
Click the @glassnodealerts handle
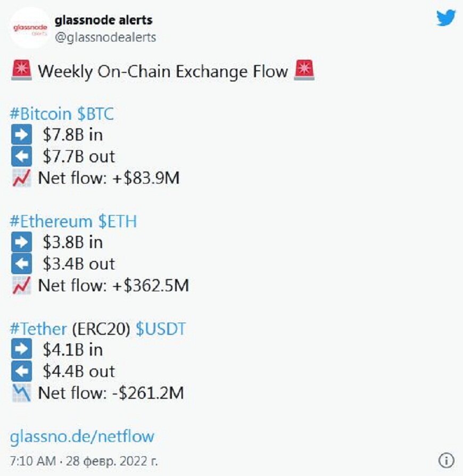[105, 37]
